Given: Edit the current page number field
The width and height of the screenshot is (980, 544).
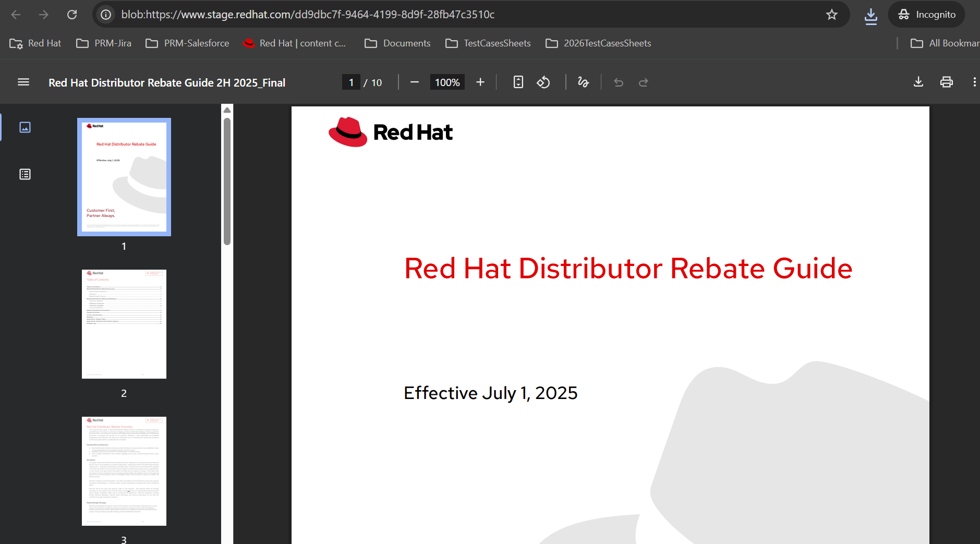Looking at the screenshot, I should tap(351, 82).
